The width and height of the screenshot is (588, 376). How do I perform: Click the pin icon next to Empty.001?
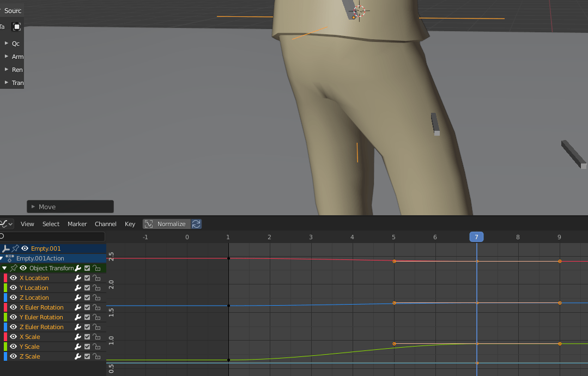click(14, 248)
